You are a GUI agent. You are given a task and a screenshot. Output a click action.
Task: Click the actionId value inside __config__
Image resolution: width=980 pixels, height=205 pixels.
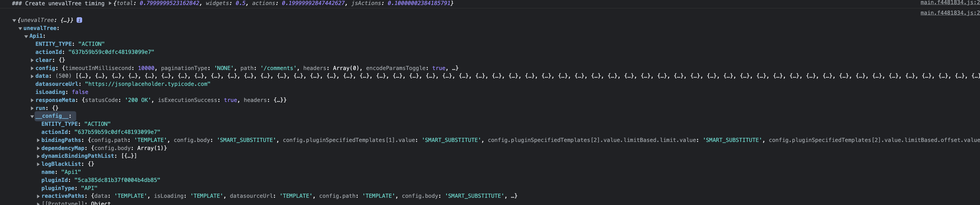click(x=117, y=132)
